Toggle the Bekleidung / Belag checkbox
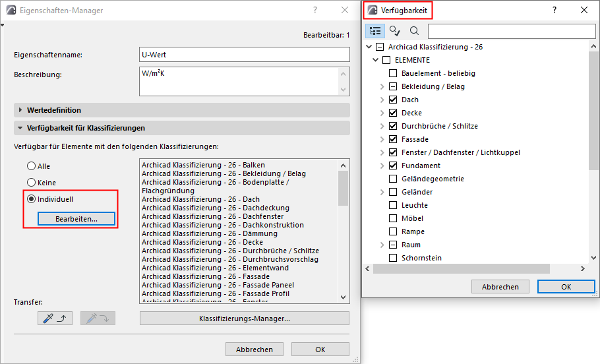Screen dimensions: 600x364 click(393, 86)
